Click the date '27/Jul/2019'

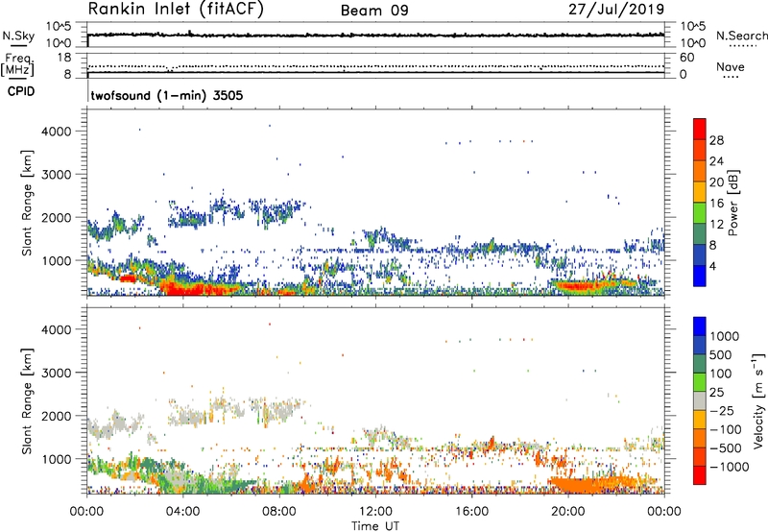[x=616, y=10]
